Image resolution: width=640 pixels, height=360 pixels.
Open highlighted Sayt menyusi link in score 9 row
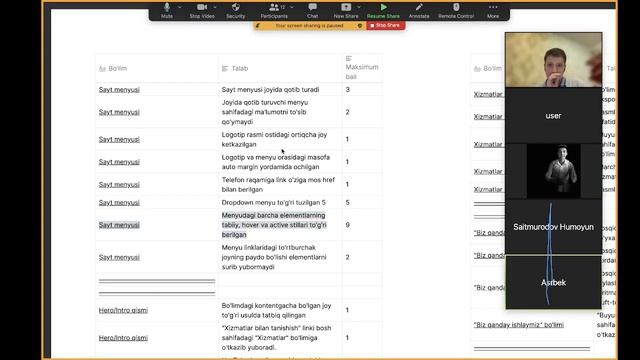[119, 225]
